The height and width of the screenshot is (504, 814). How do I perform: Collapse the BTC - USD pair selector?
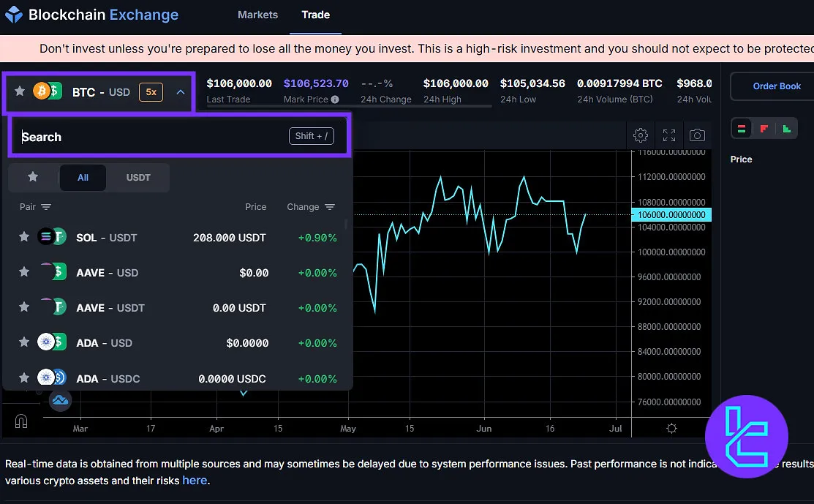(181, 92)
